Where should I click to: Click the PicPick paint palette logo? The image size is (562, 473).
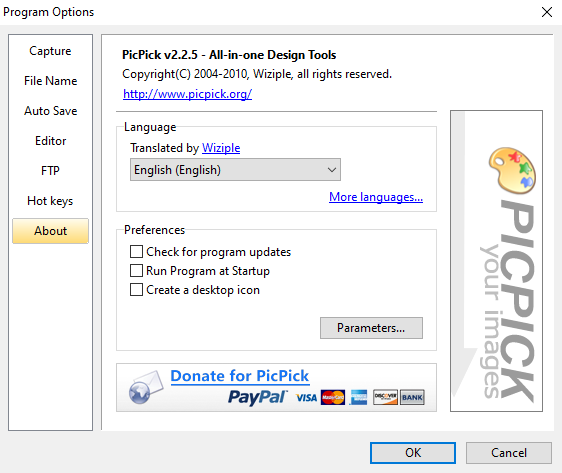[x=512, y=170]
